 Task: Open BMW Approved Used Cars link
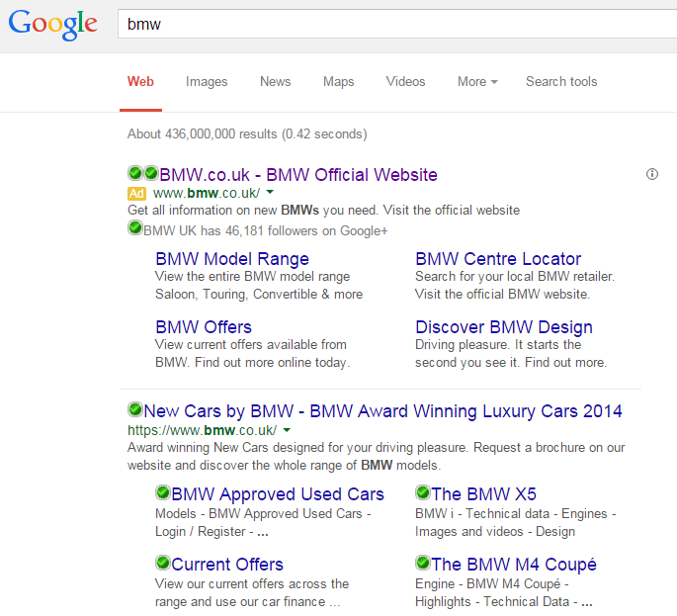click(278, 494)
